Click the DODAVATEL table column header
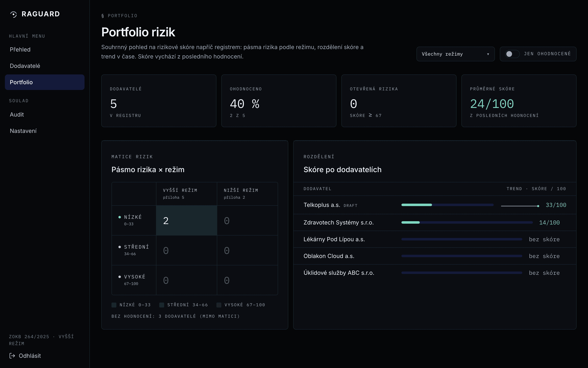 (317, 189)
